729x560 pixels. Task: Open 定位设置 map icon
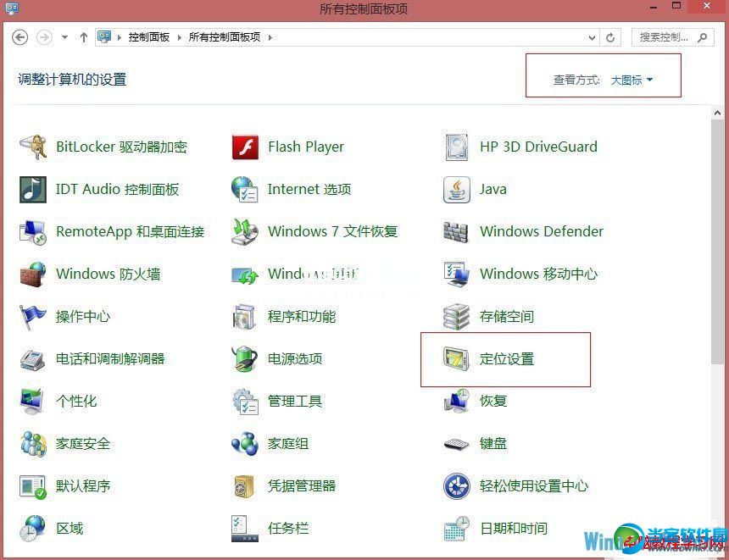pos(457,359)
